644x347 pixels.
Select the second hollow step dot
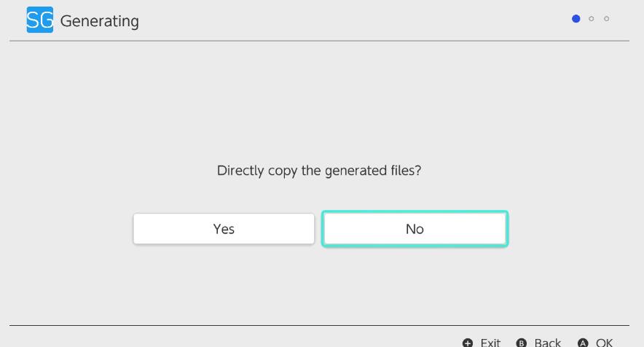click(x=592, y=19)
